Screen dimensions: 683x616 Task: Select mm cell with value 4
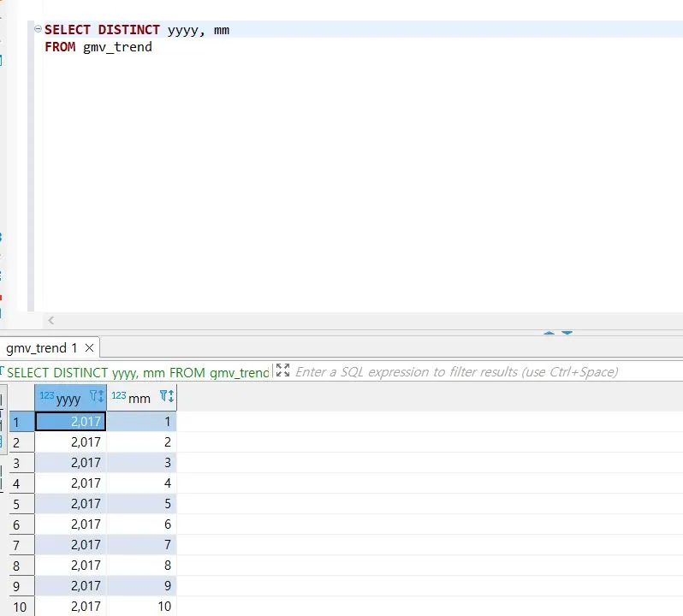click(141, 483)
